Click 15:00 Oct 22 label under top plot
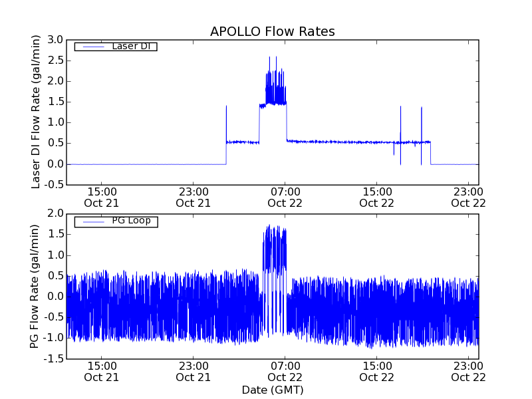The image size is (532, 399). pos(376,197)
